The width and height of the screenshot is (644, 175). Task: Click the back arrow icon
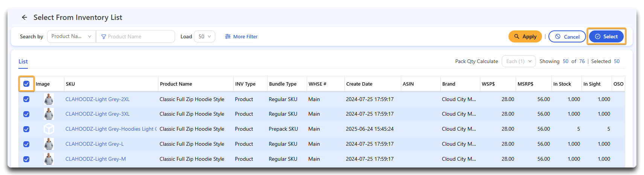coord(24,17)
